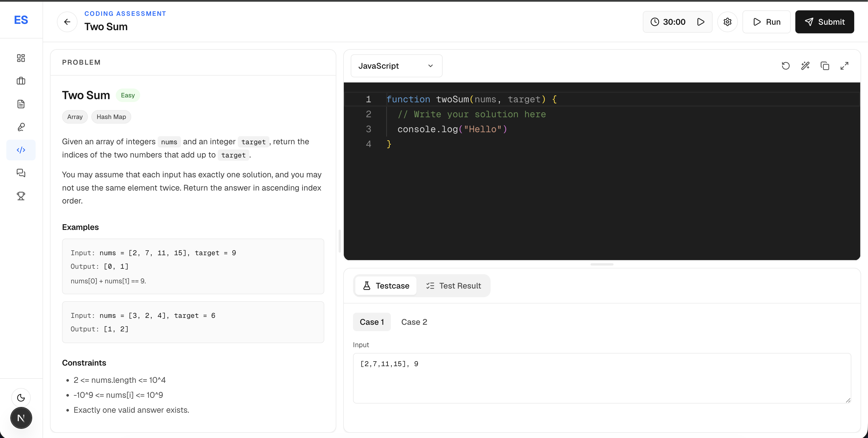Image resolution: width=868 pixels, height=438 pixels.
Task: Select Case 1
Action: click(x=372, y=322)
